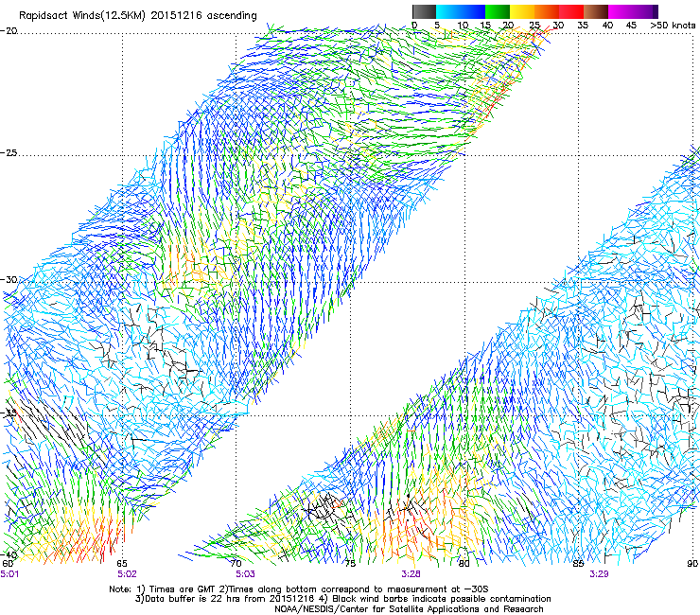Screen dimensions: 700x615
Task: Click the 'NOAA/NESDIS/Center for Satellite Applications' credit line
Action: click(x=409, y=609)
